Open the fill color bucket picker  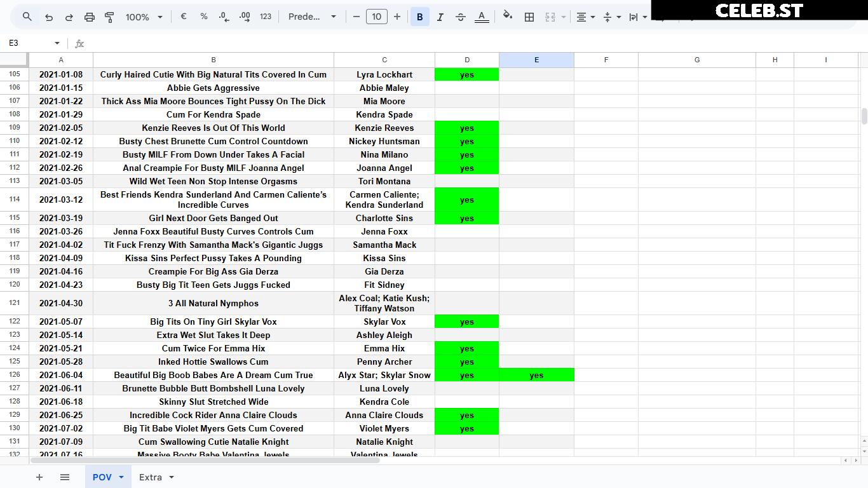tap(508, 17)
